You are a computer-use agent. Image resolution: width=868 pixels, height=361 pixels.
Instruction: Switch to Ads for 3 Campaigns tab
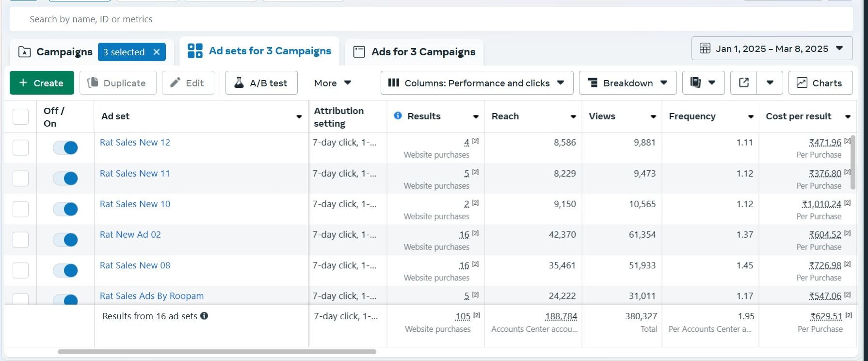[414, 52]
